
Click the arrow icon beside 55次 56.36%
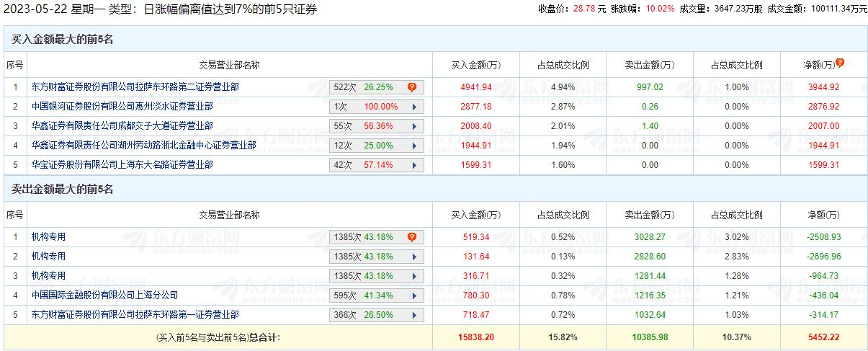click(x=414, y=126)
